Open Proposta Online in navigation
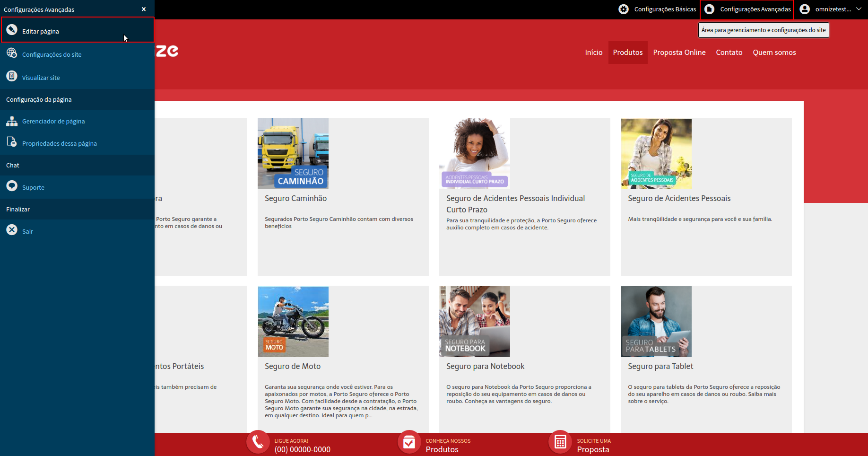The width and height of the screenshot is (868, 456). pos(679,52)
